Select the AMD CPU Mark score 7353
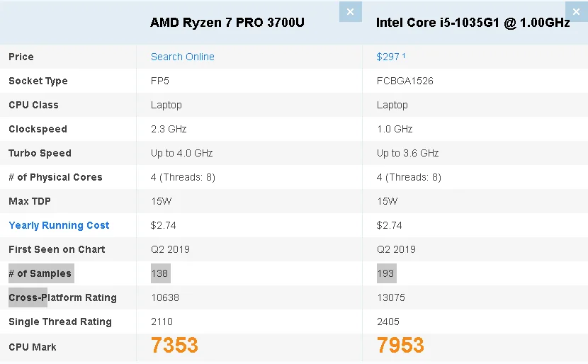 pyautogui.click(x=174, y=346)
